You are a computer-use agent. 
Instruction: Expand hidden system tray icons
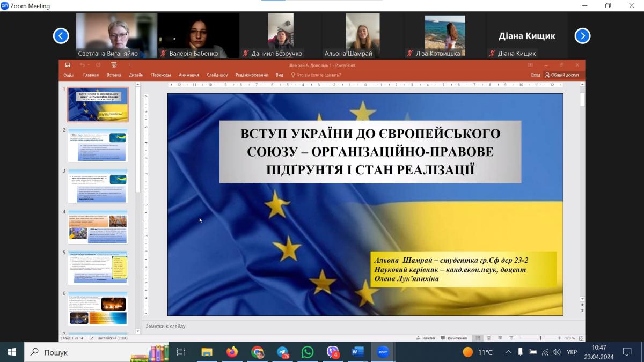[x=508, y=352]
